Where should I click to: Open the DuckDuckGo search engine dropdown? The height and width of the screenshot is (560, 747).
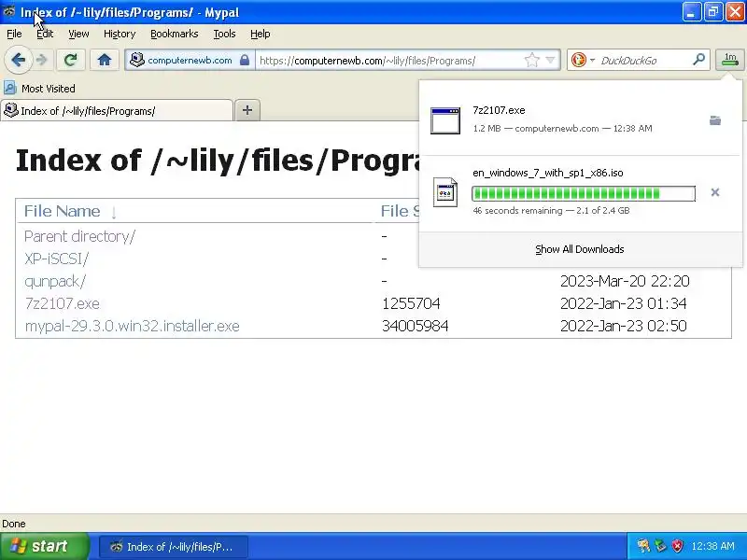tap(592, 61)
